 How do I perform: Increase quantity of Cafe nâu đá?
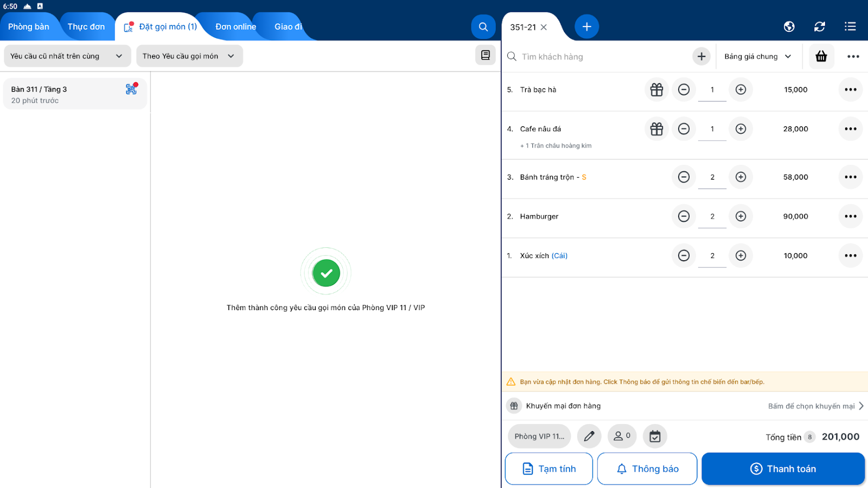coord(741,129)
